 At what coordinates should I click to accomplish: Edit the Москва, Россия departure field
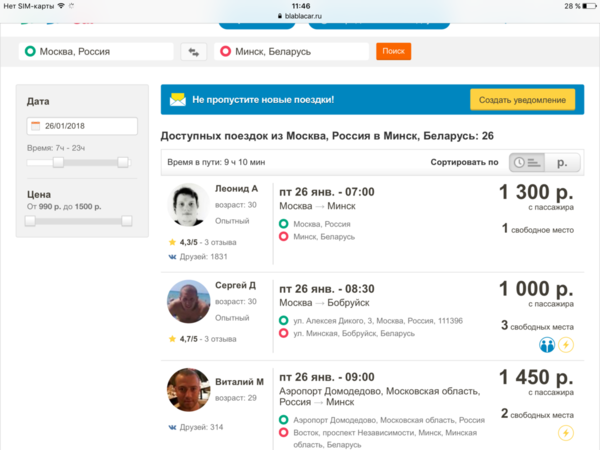point(96,51)
